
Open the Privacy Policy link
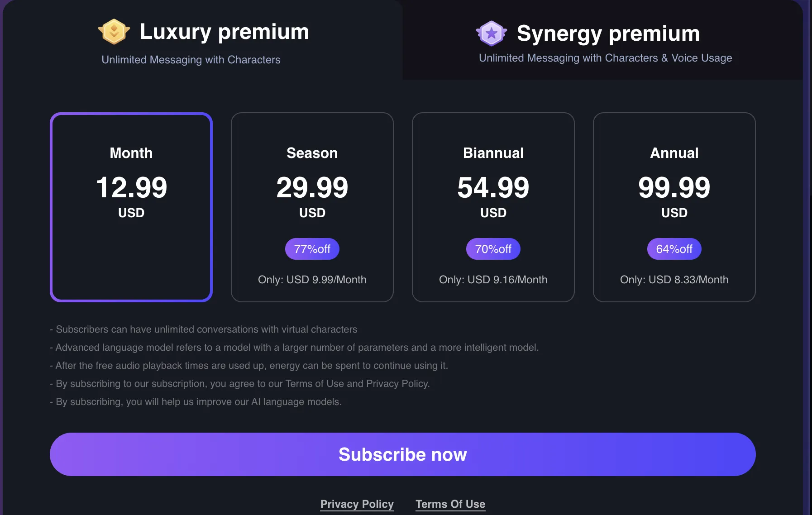point(357,504)
